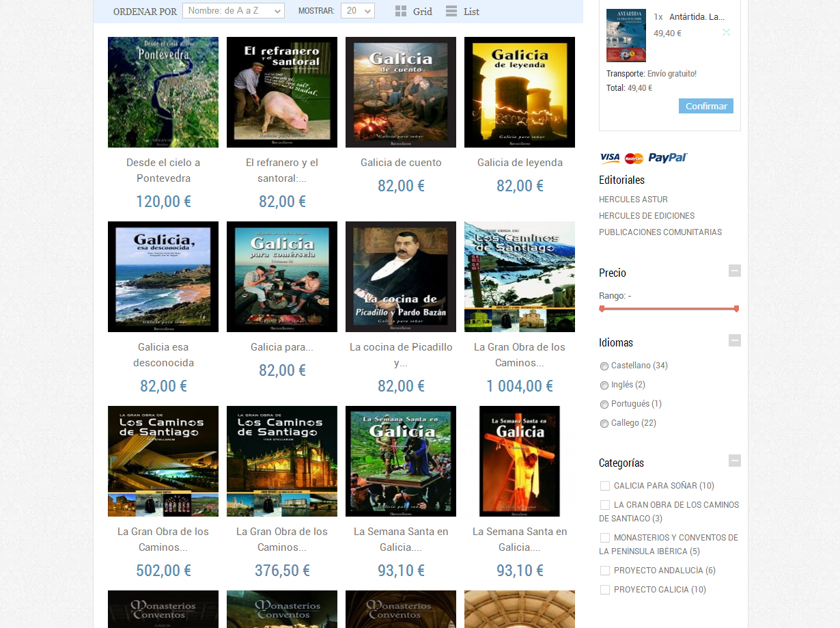Screen dimensions: 840x628
Task: Open the 502,00 € Caminos book cover
Action: (x=163, y=461)
